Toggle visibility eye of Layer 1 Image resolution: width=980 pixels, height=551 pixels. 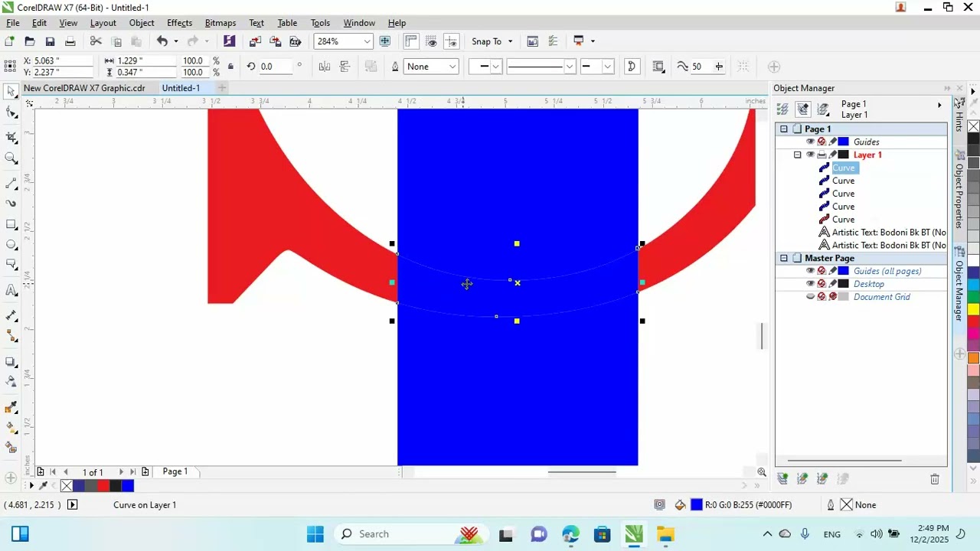(811, 155)
